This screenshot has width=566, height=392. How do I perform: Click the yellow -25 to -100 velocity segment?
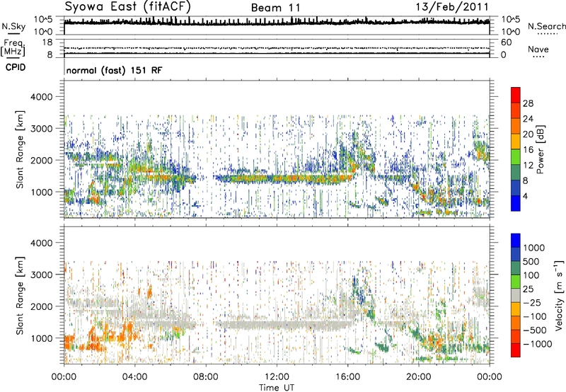pos(516,309)
